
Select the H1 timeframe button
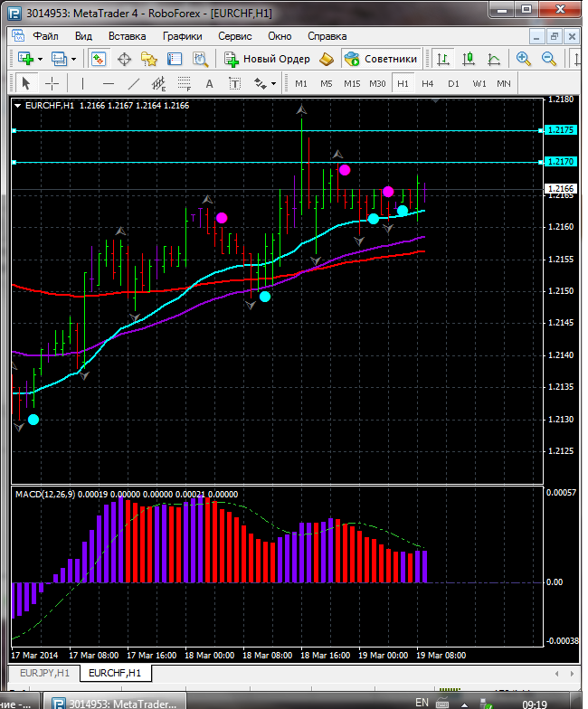tap(403, 83)
